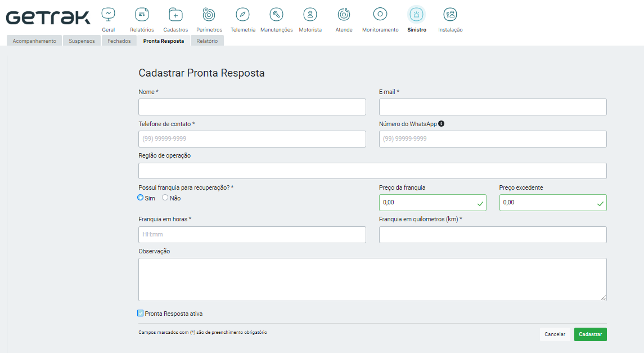644x353 pixels.
Task: Click inside the Observação text area
Action: [372, 279]
